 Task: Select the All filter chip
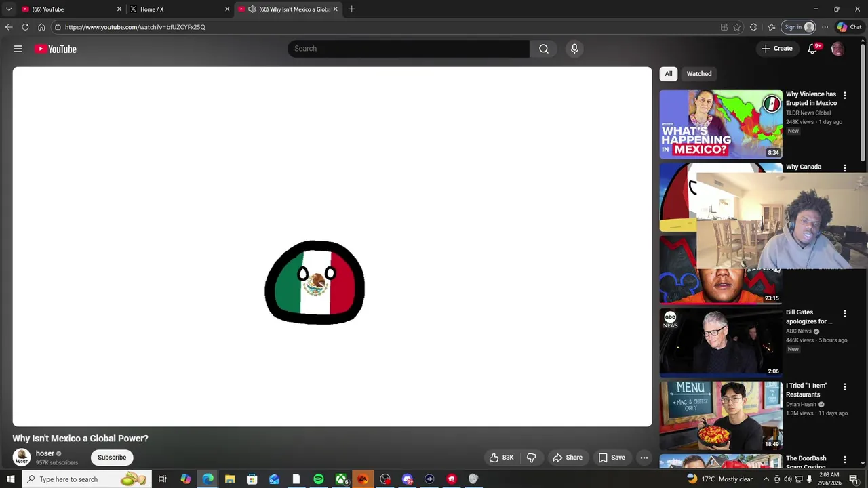click(669, 74)
